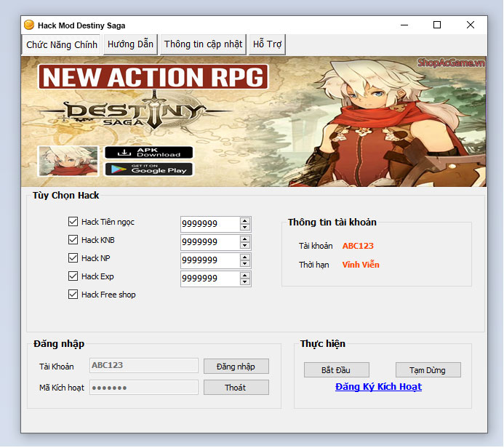Click the character avatar thumbnail in banner
The height and width of the screenshot is (448, 504).
tap(68, 161)
